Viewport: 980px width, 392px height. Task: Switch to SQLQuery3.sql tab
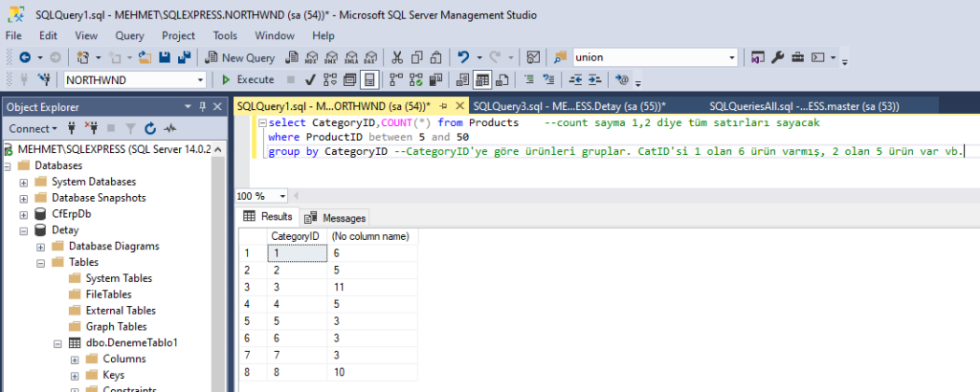pyautogui.click(x=569, y=107)
